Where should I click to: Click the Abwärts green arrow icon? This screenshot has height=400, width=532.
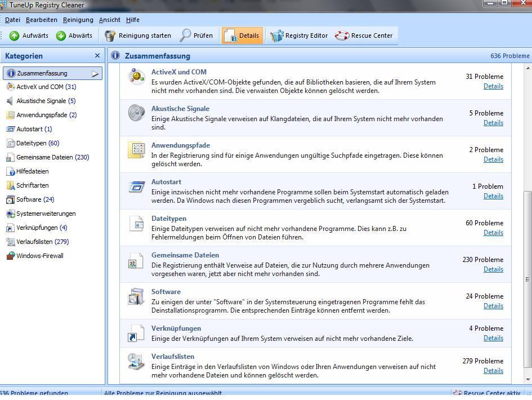click(x=61, y=35)
